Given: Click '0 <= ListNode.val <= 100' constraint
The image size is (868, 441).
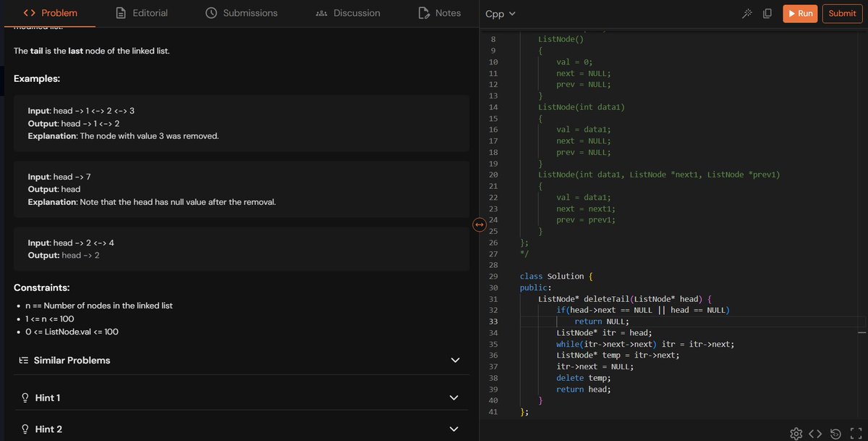Looking at the screenshot, I should pos(72,332).
